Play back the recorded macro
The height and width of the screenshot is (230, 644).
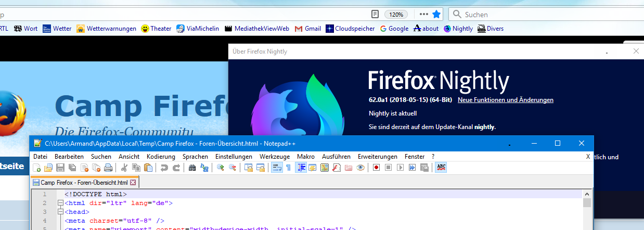tap(400, 168)
